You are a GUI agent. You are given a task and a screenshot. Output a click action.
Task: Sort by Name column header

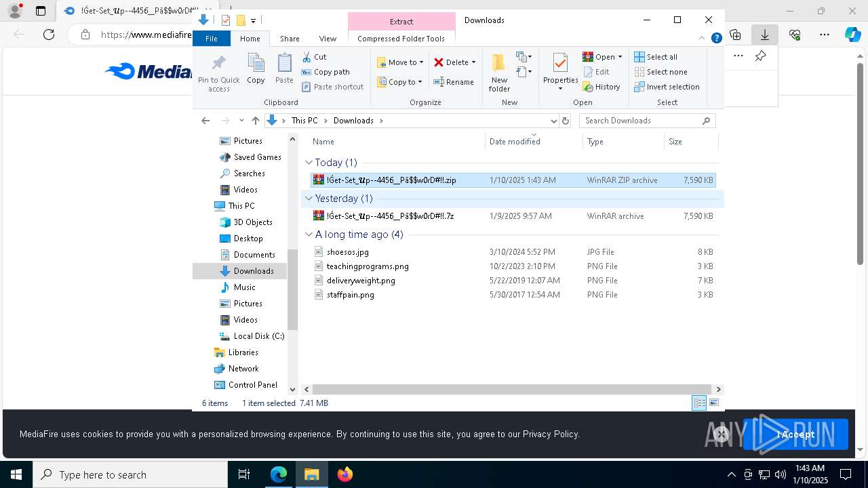point(397,142)
